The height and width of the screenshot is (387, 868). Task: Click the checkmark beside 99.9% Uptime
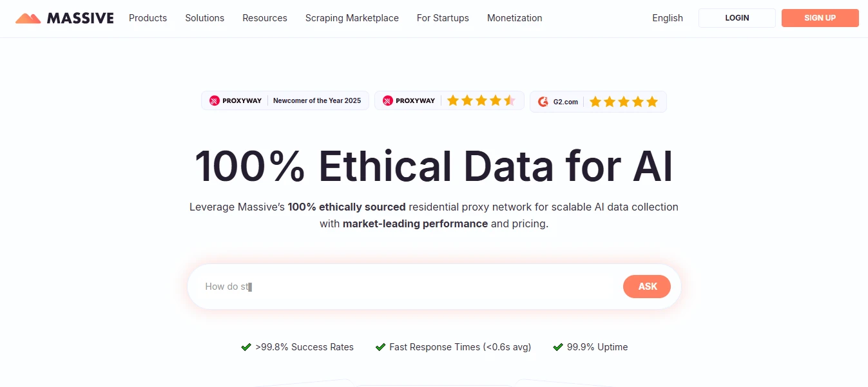[557, 346]
